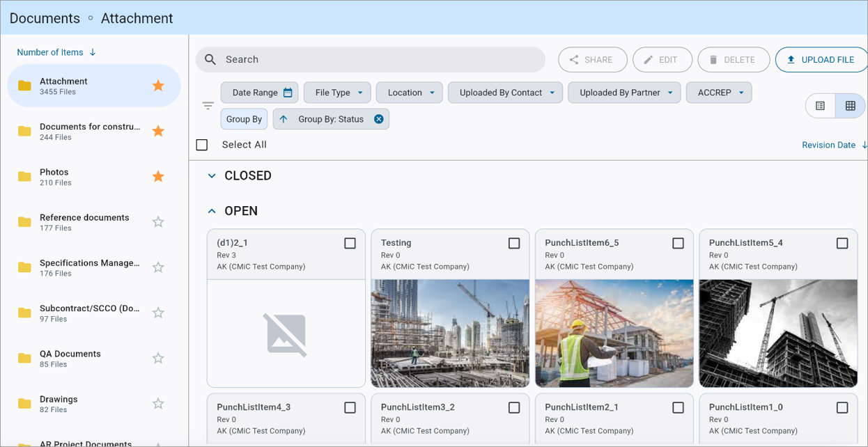Click the UPLOAD FILE button
This screenshot has height=447, width=868.
coord(821,60)
